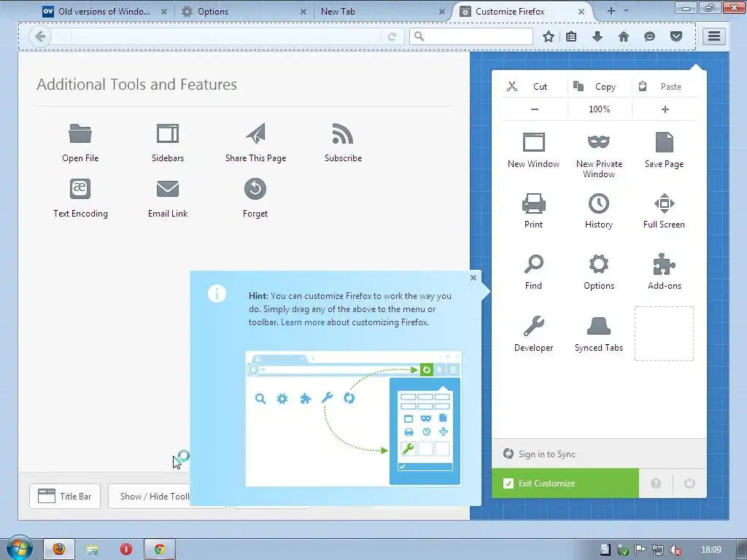Click the reload button in address bar
This screenshot has height=560, width=747.
[x=392, y=36]
